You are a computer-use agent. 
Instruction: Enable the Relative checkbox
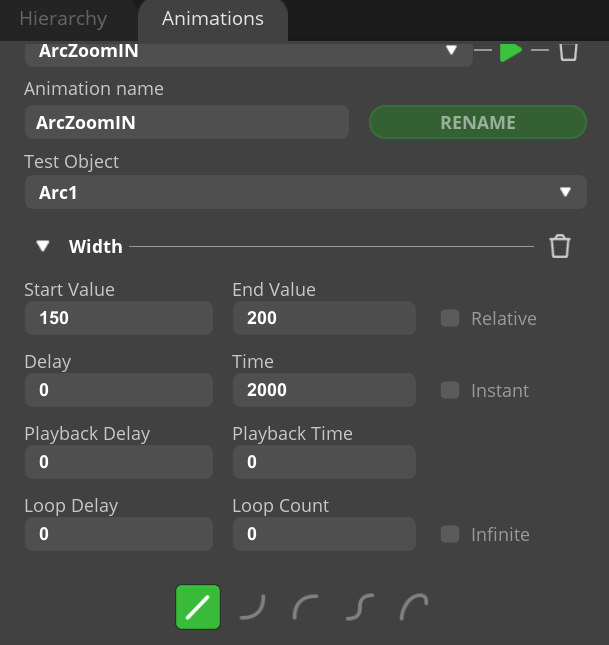point(450,318)
